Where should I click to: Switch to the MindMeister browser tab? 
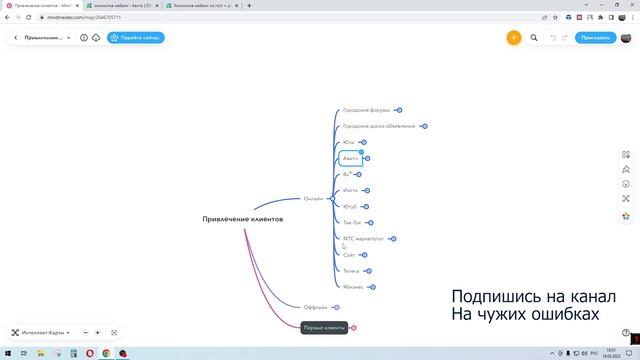click(x=41, y=6)
